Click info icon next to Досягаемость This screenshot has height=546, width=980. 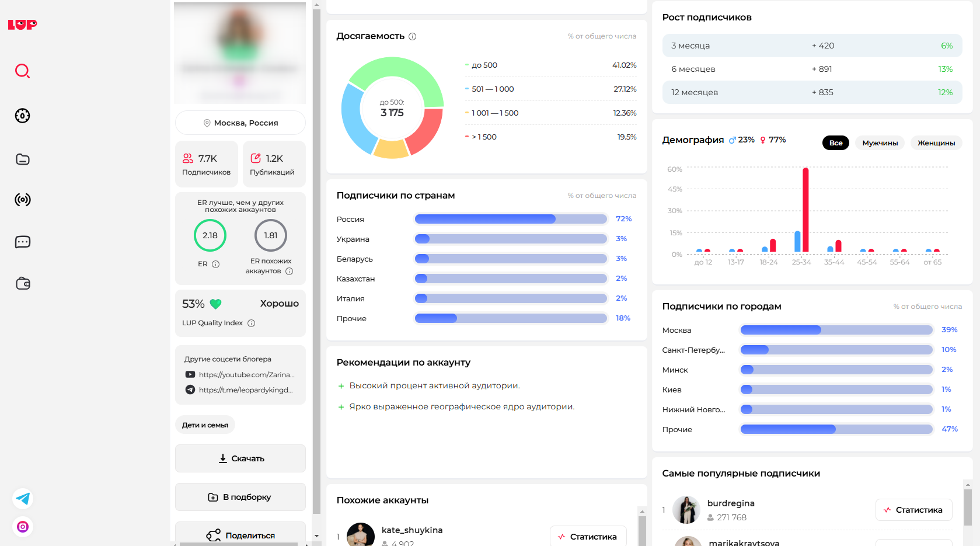coord(412,36)
